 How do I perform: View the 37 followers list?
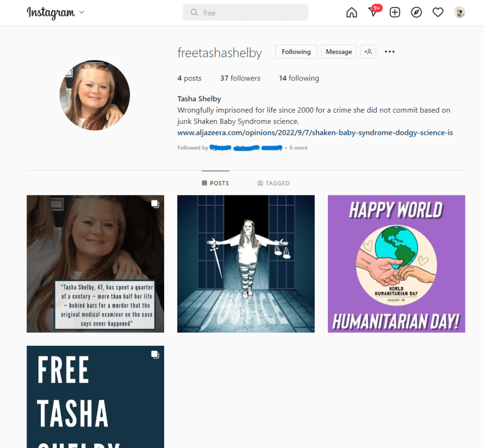240,79
